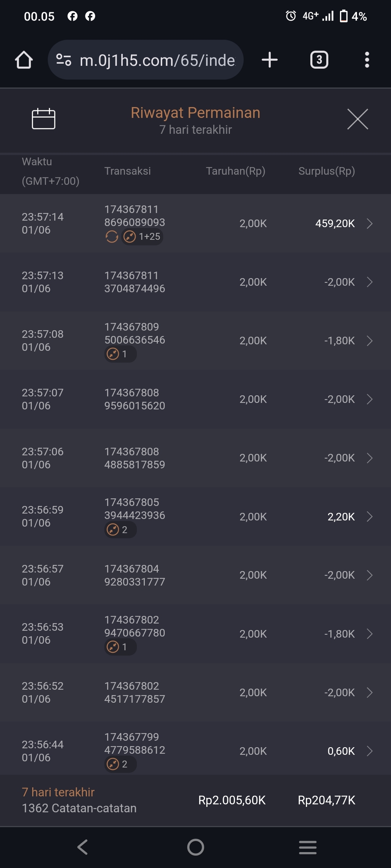
Task: Tap the 1+25 scatter badge
Action: tap(142, 237)
